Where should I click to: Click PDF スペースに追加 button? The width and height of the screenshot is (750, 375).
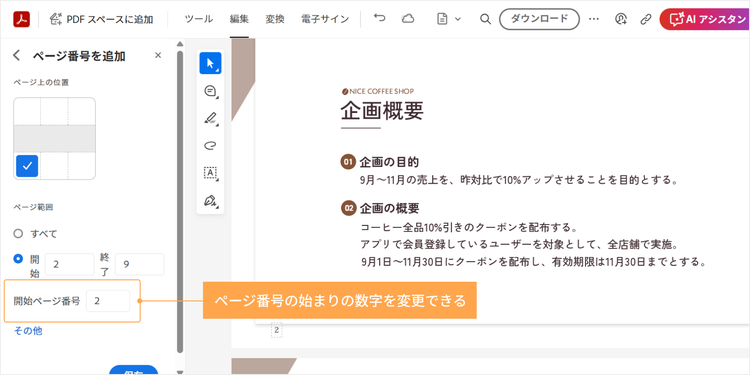tap(101, 19)
